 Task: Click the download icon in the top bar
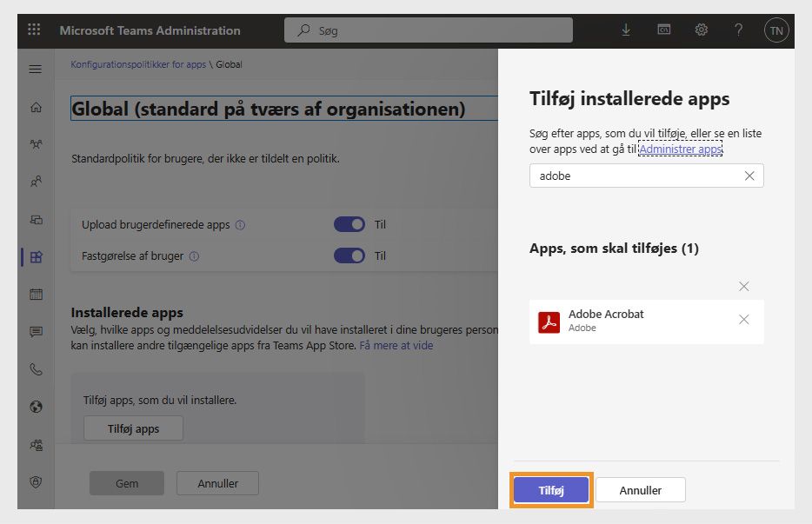point(625,30)
